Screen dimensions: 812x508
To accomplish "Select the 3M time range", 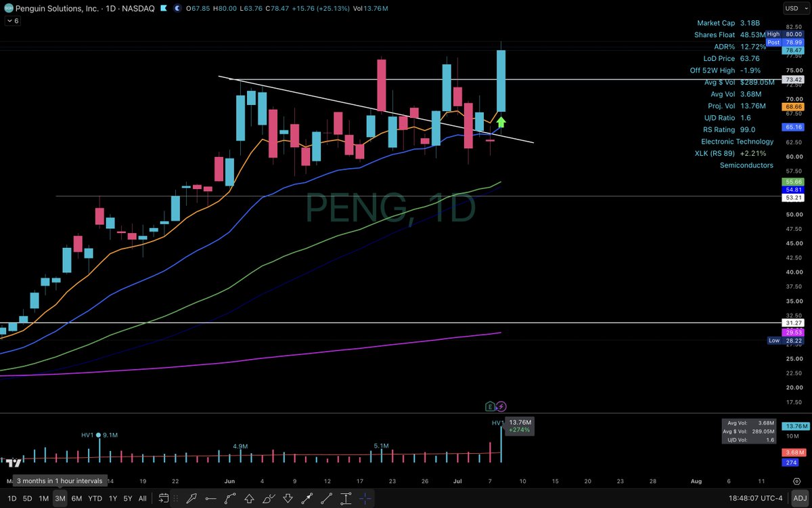I will point(60,499).
